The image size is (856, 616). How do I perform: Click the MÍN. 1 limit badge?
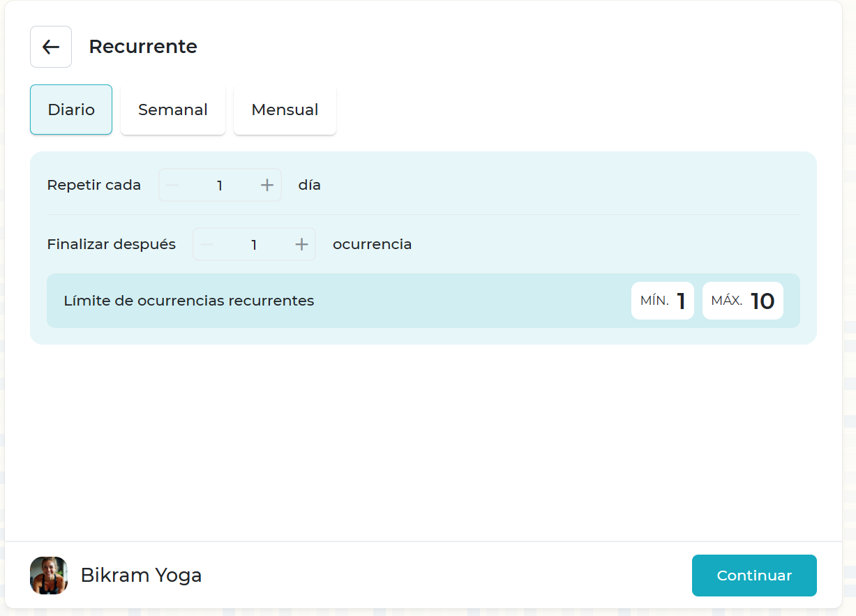[662, 301]
